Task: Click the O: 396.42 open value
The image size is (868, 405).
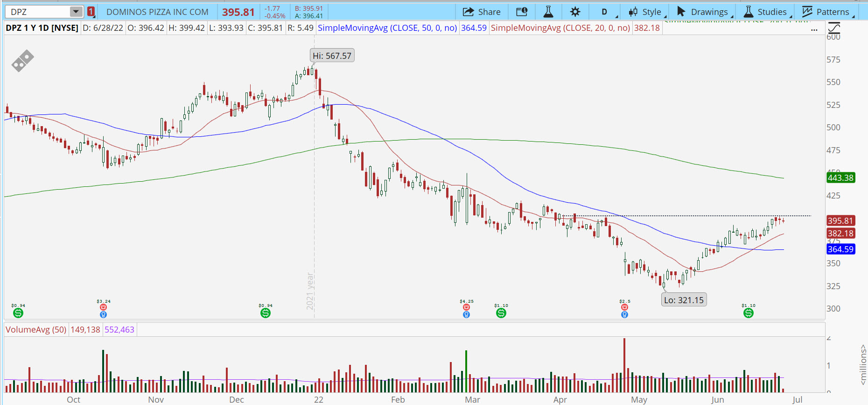Action: (x=146, y=28)
